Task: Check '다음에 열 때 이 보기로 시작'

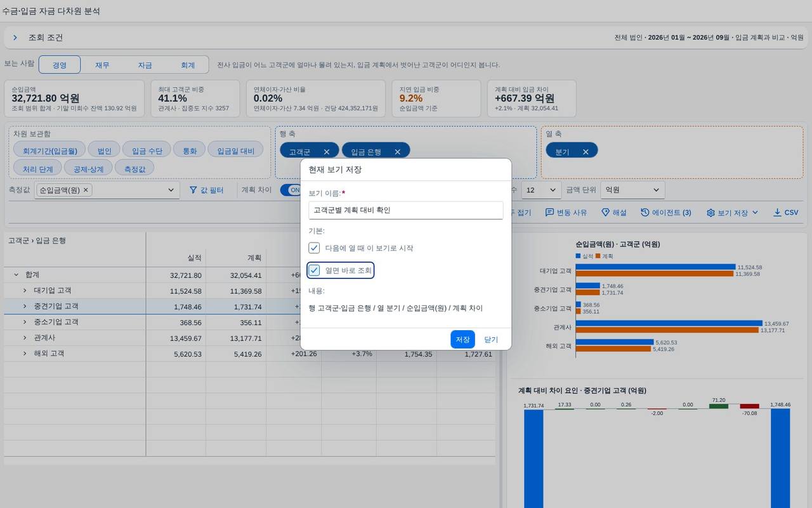Action: tap(314, 248)
